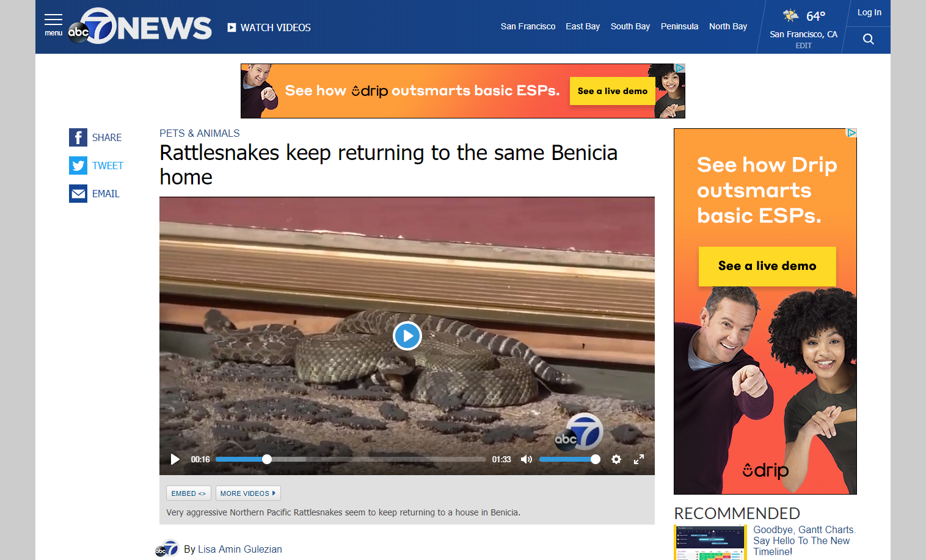926x560 pixels.
Task: Email article using envelope icon
Action: [78, 194]
